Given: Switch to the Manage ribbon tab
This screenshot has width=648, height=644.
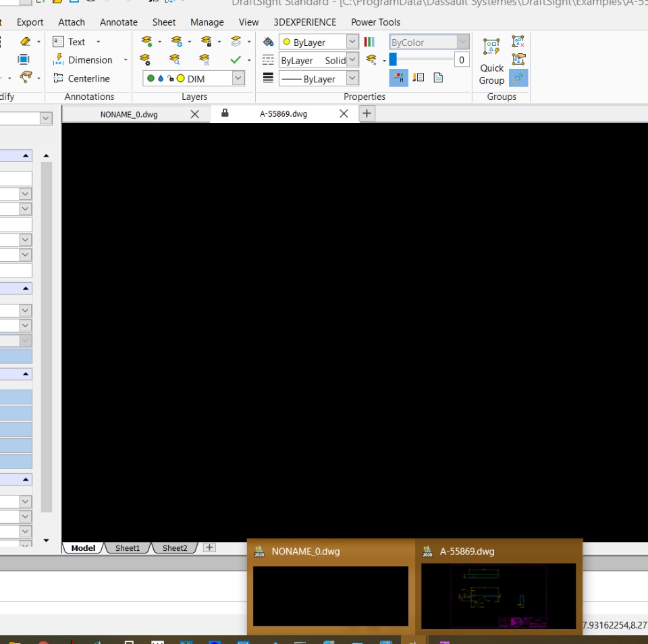Looking at the screenshot, I should pos(207,22).
